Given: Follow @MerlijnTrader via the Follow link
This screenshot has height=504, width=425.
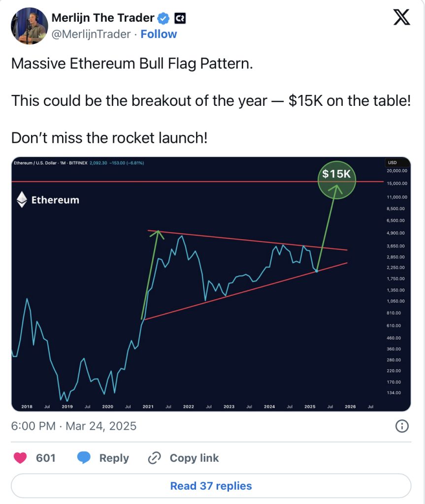Looking at the screenshot, I should click(159, 34).
